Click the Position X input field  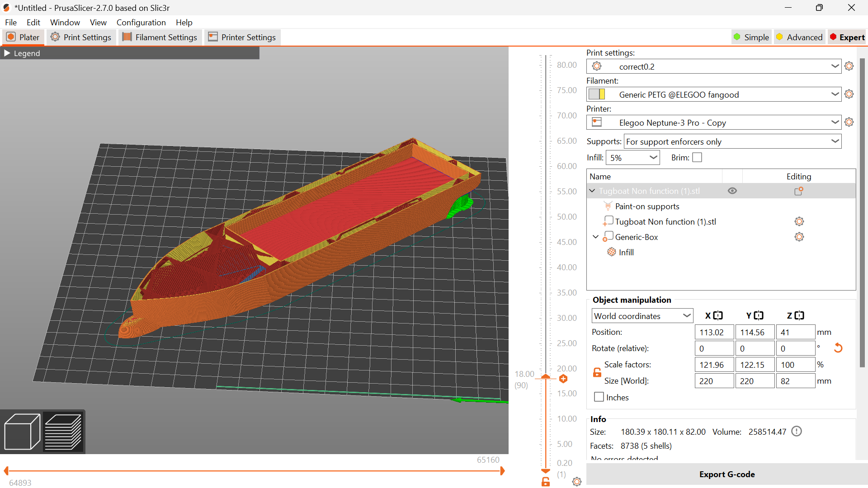(713, 332)
